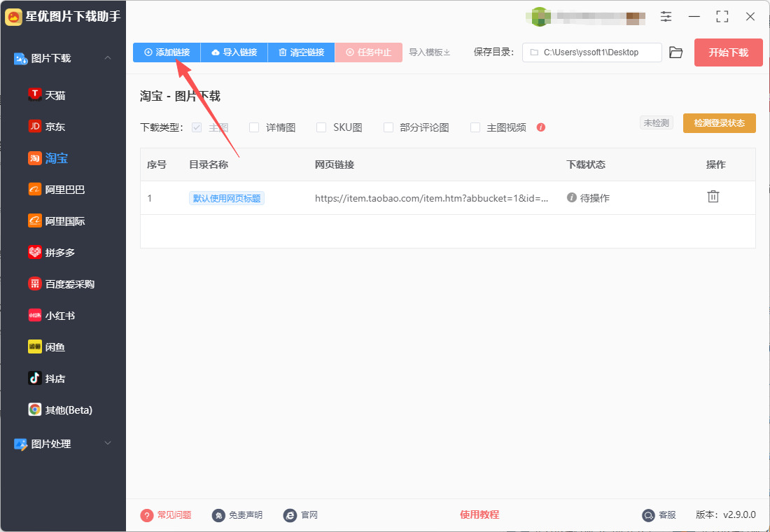Click the 目录名称 column header
Image resolution: width=770 pixels, height=532 pixels.
[x=209, y=164]
